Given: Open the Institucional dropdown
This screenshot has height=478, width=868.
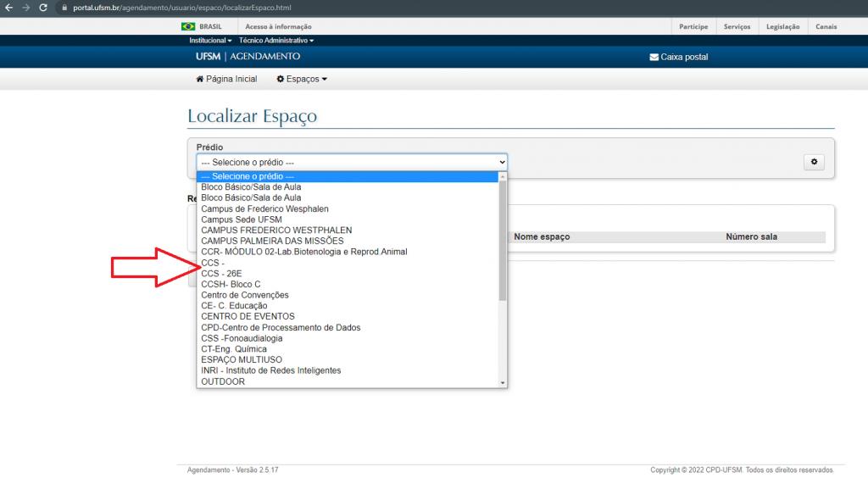Looking at the screenshot, I should tap(211, 41).
